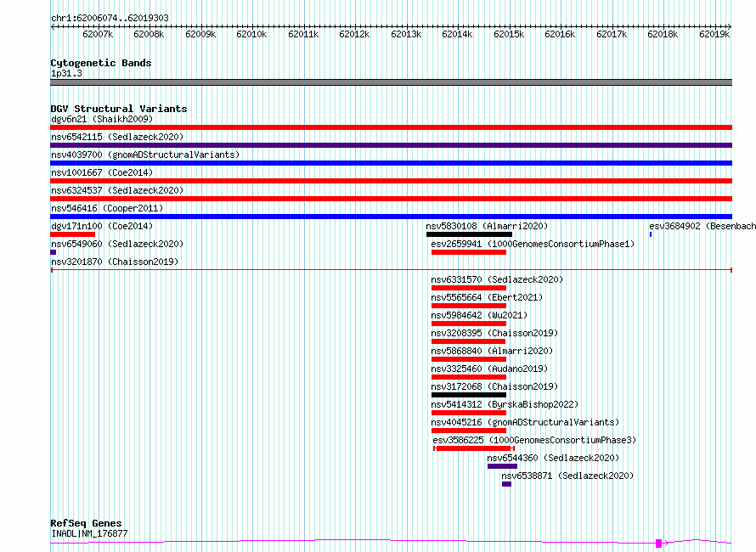The width and height of the screenshot is (756, 552).
Task: Click the nsv6544360 (Sedlazeck2020) purple bar
Action: coord(502,466)
